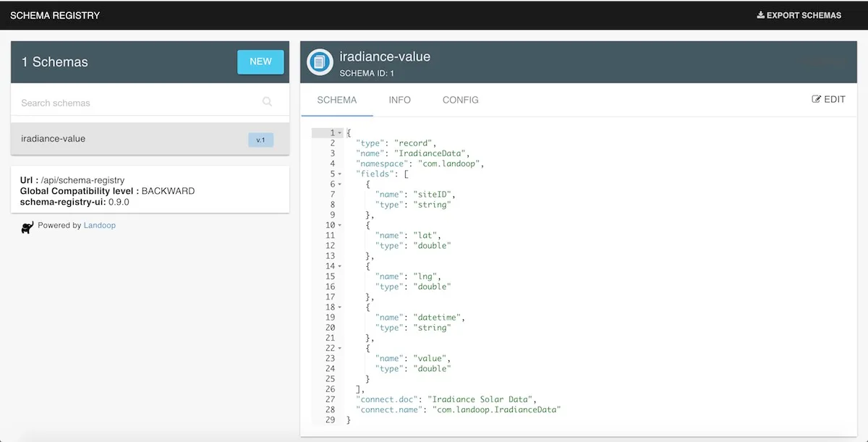Switch to the INFO tab

click(399, 100)
